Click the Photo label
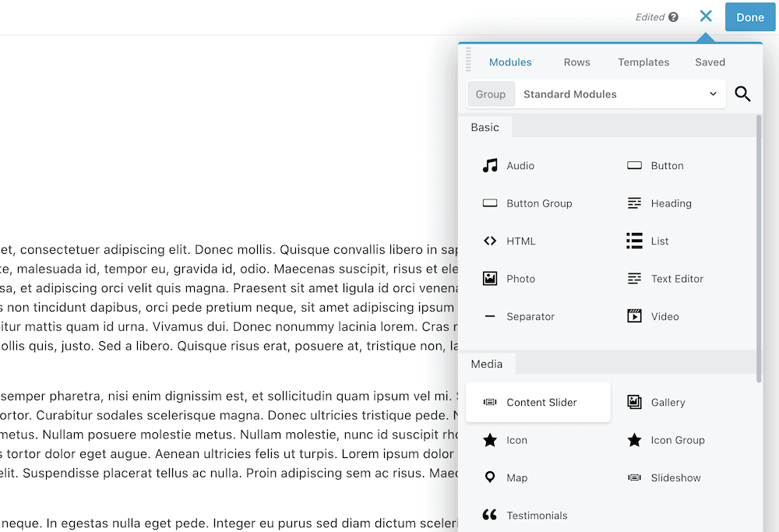The image size is (779, 532). pyautogui.click(x=520, y=279)
